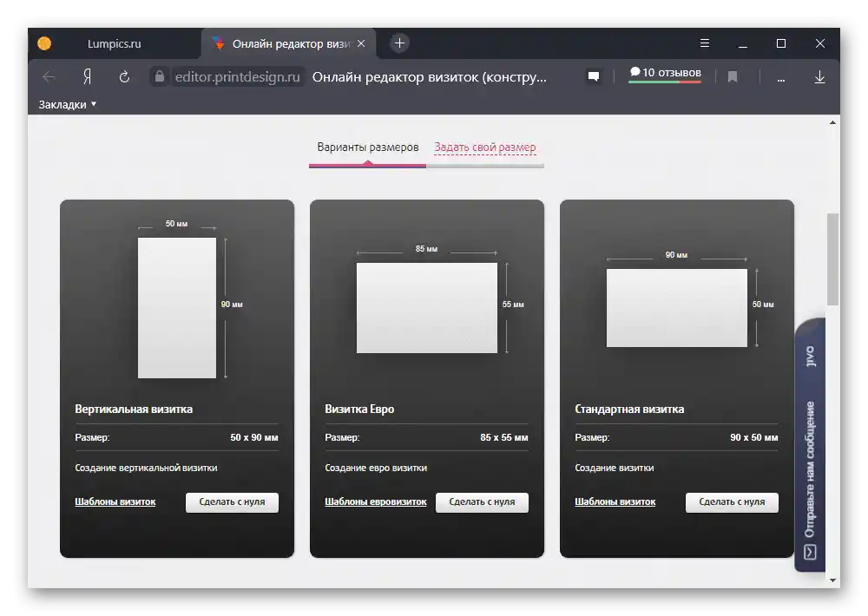The width and height of the screenshot is (868, 616).
Task: Click the vertical 50x90 card preview
Action: (176, 308)
